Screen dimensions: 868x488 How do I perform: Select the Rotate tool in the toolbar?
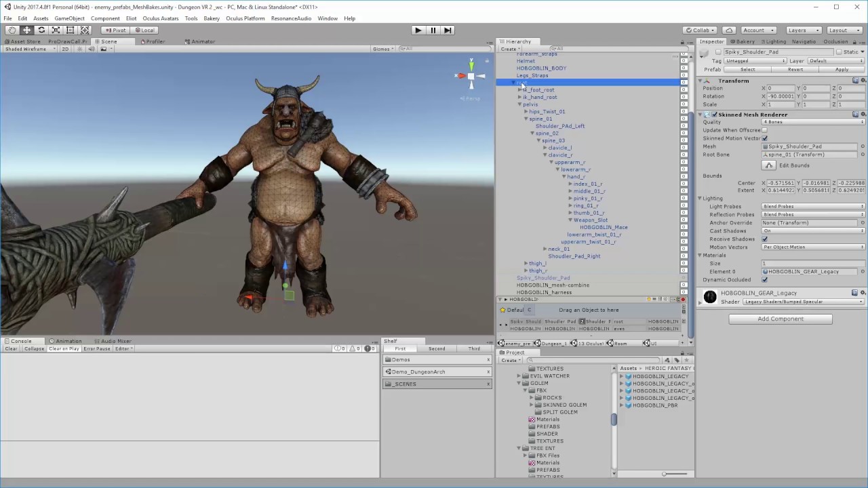coord(41,30)
